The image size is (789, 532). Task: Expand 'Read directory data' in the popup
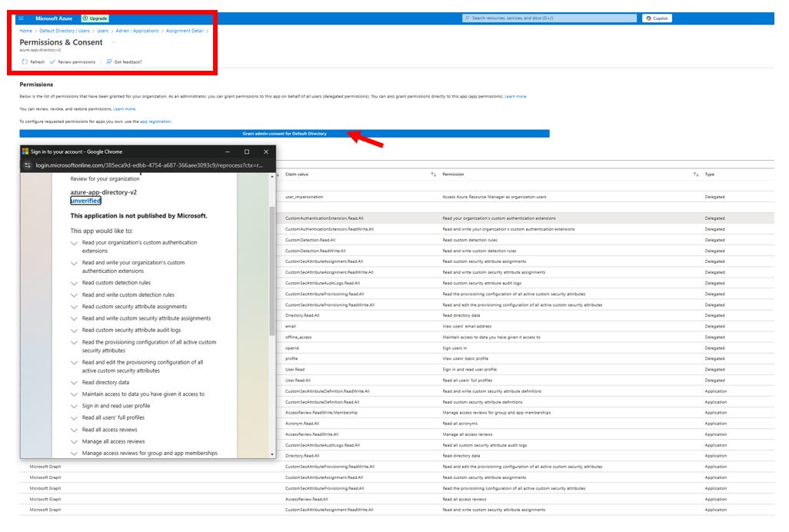point(74,383)
